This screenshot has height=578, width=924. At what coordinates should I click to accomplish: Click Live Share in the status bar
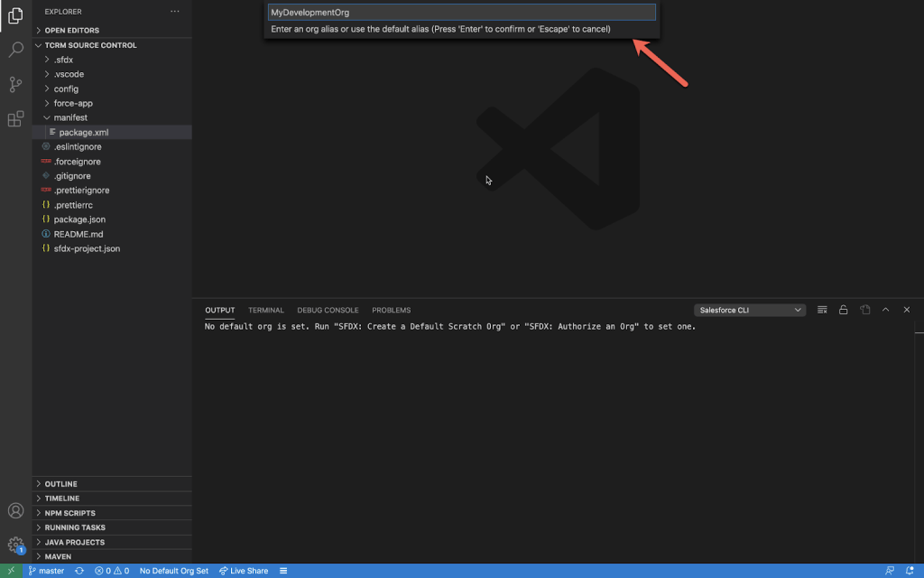(244, 571)
